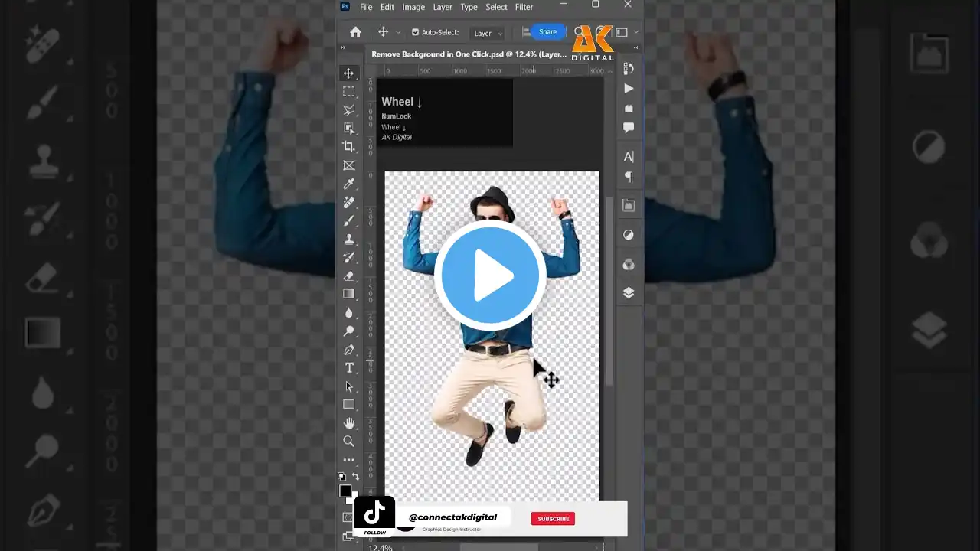Image resolution: width=980 pixels, height=551 pixels.
Task: Open the Actions panel play icon
Action: tap(629, 89)
